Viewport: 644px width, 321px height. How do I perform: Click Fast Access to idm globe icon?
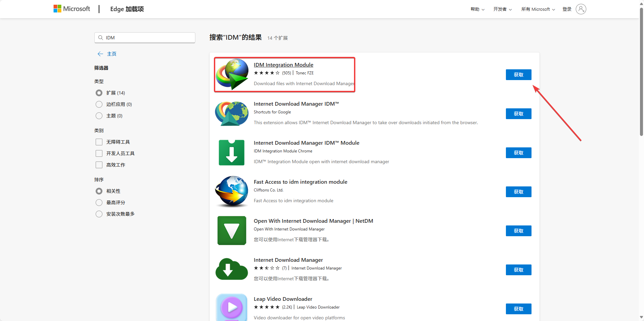pyautogui.click(x=232, y=191)
